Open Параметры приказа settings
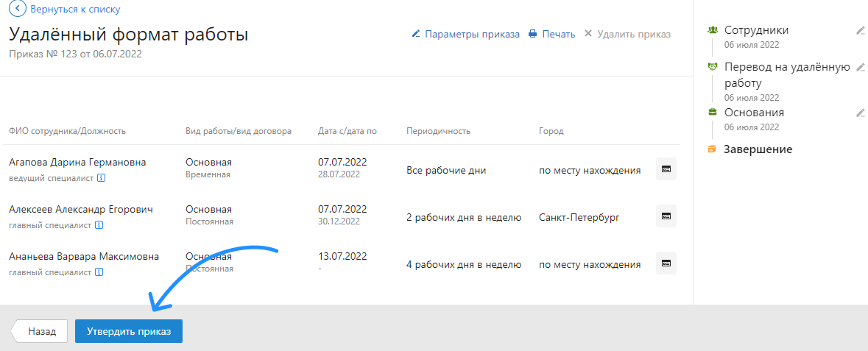 (472, 34)
